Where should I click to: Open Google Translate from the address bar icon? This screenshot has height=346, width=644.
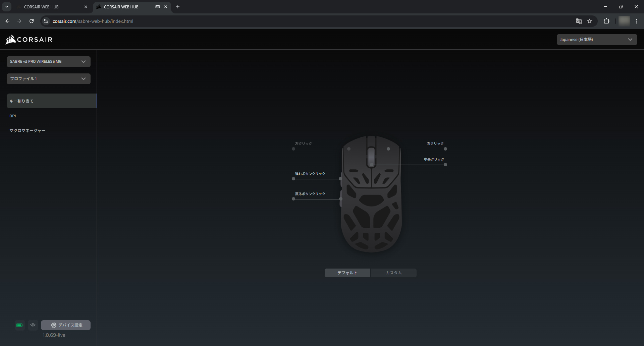click(578, 21)
